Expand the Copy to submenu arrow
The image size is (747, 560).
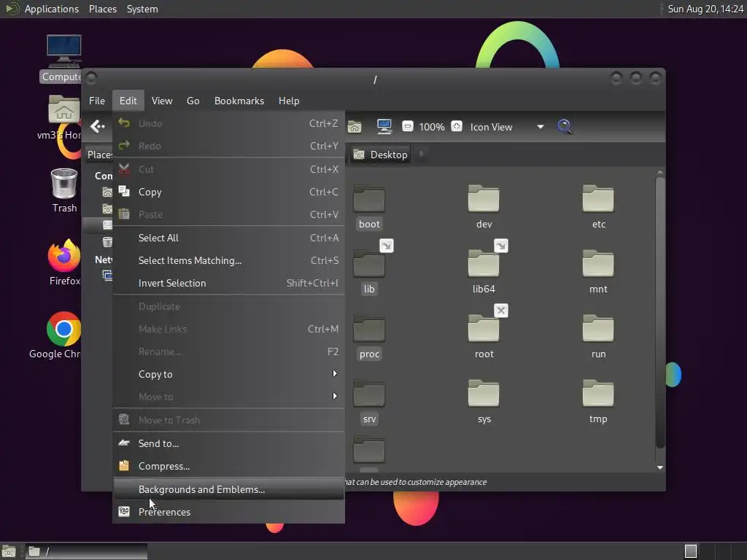point(335,374)
